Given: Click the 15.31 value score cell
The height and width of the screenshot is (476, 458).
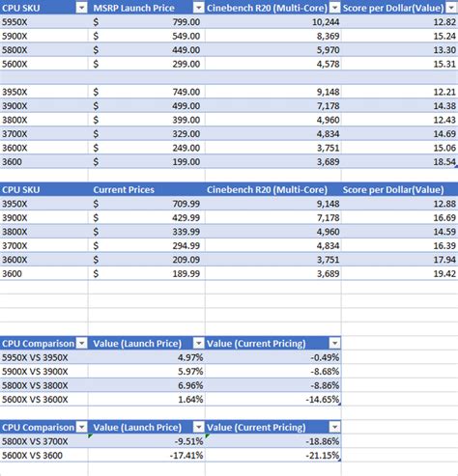Looking at the screenshot, I should tap(400, 64).
